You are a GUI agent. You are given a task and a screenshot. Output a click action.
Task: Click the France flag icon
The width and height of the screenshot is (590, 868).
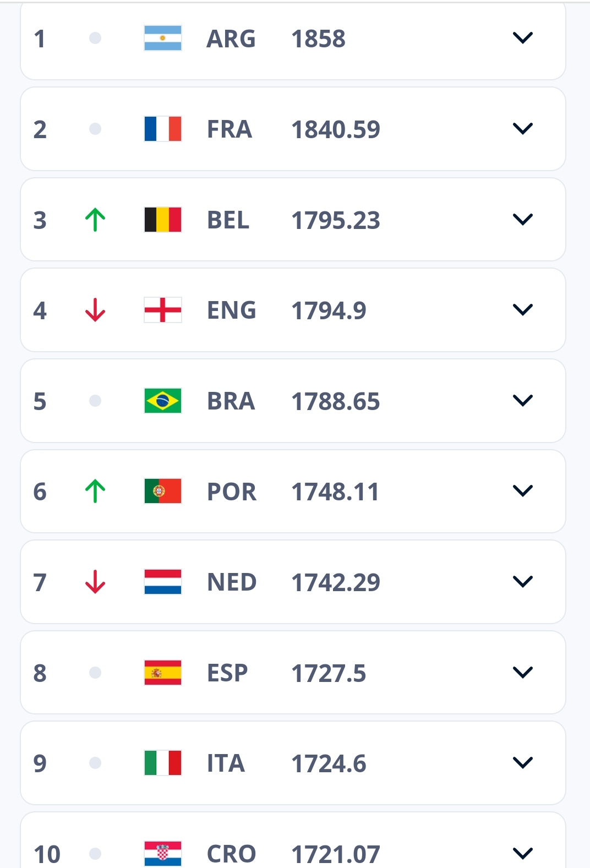(x=162, y=129)
